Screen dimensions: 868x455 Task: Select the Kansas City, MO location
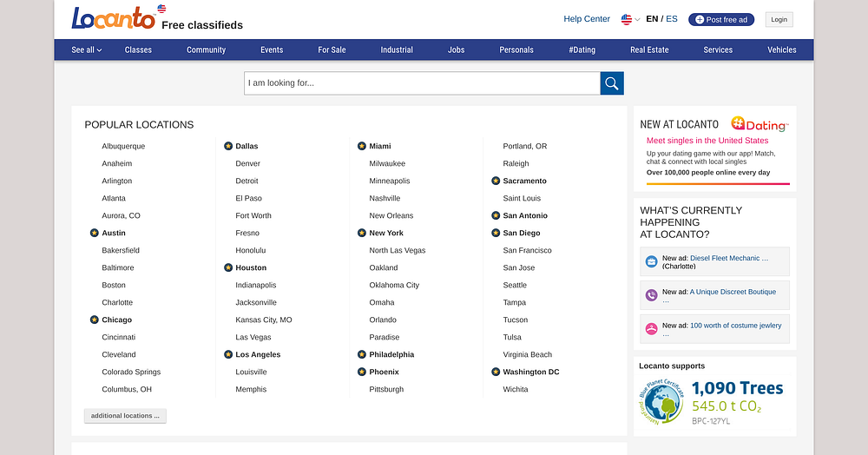click(x=264, y=320)
